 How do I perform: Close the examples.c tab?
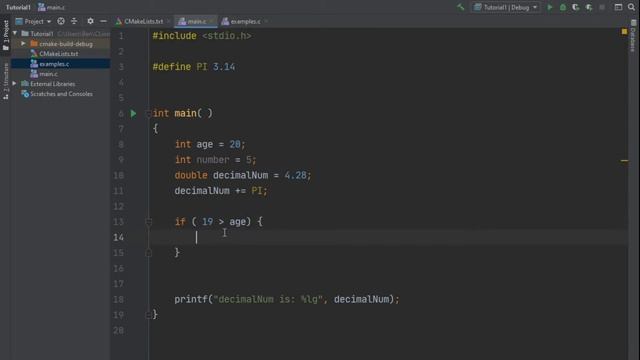point(266,21)
